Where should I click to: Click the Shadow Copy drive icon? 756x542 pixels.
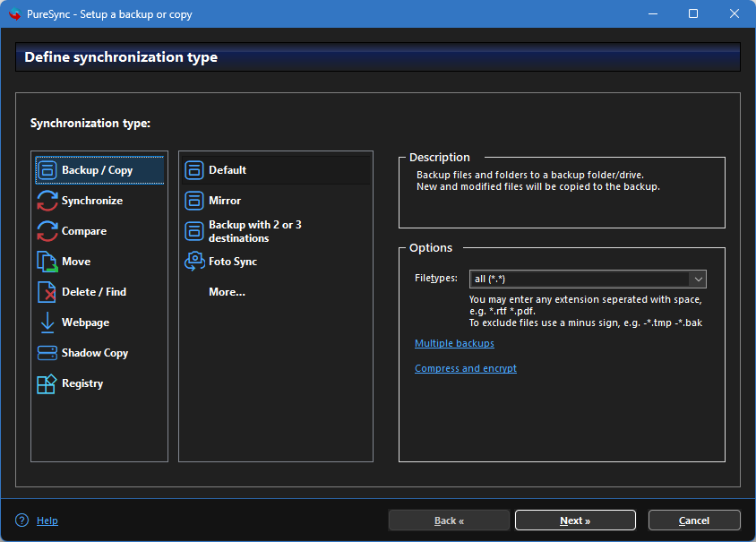click(x=47, y=353)
